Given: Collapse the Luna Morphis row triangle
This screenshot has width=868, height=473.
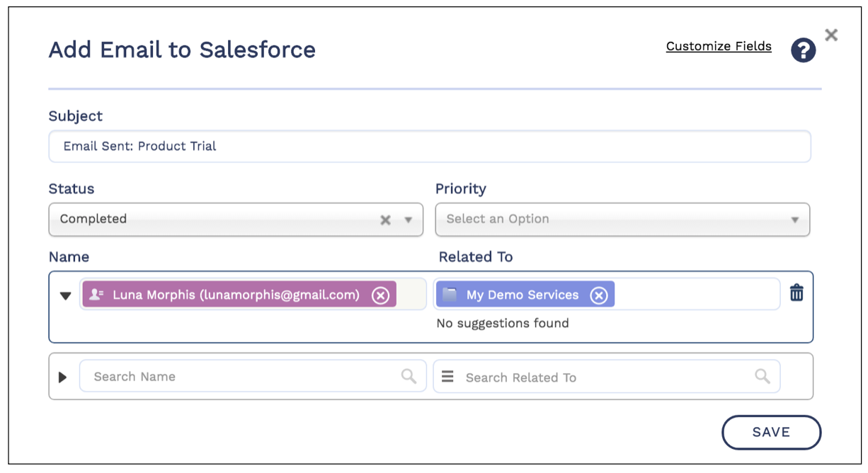Looking at the screenshot, I should 65,296.
